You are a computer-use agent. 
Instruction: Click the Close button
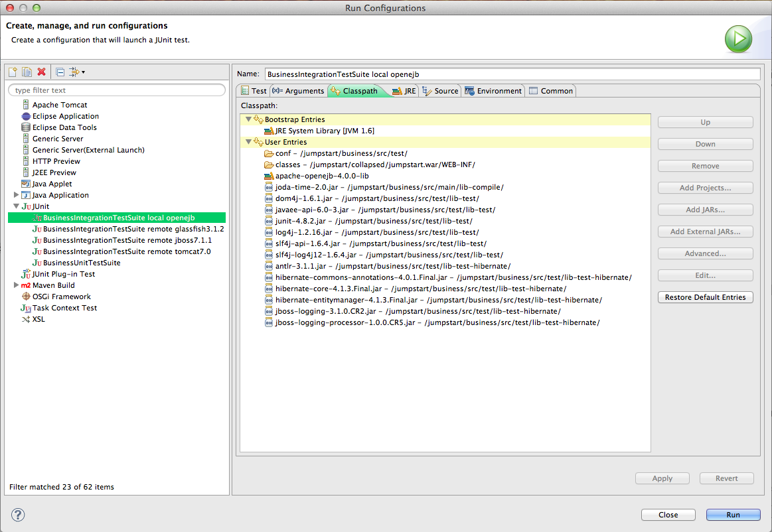668,515
